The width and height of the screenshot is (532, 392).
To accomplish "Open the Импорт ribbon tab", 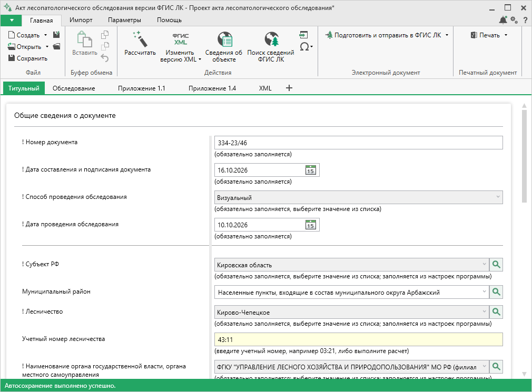I will coord(81,20).
